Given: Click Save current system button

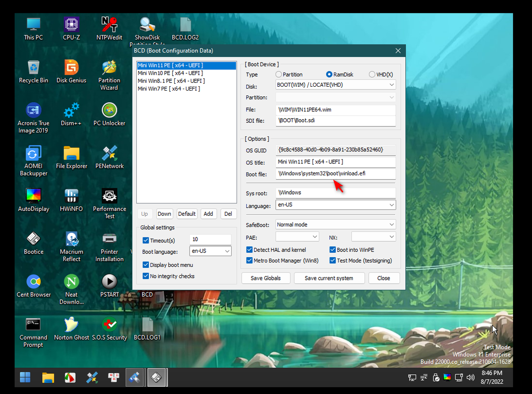Looking at the screenshot, I should pos(329,278).
